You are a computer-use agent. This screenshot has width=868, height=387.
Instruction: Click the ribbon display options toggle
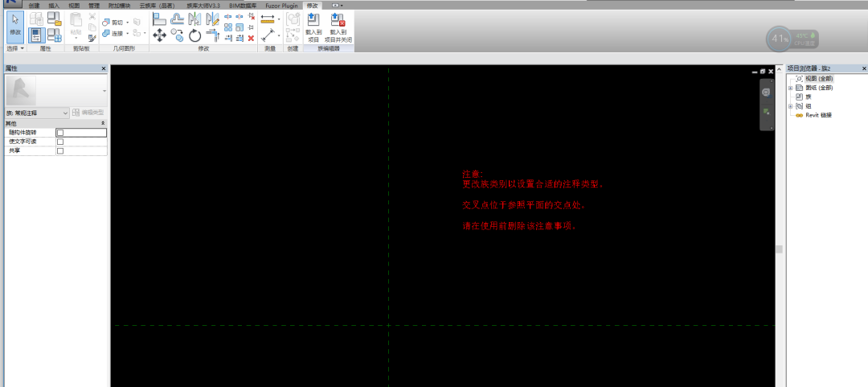(x=337, y=6)
